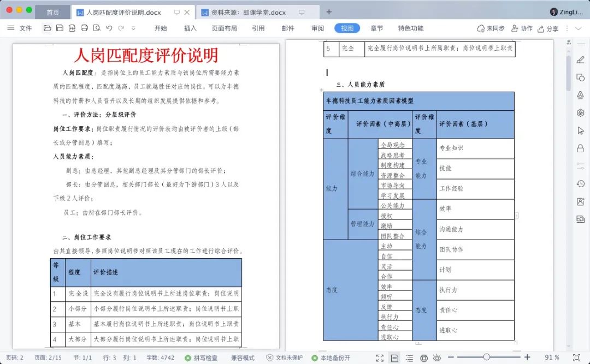Screen dimensions: 590x364
Task: Export to PDF using the toolbar icon
Action: point(72,28)
